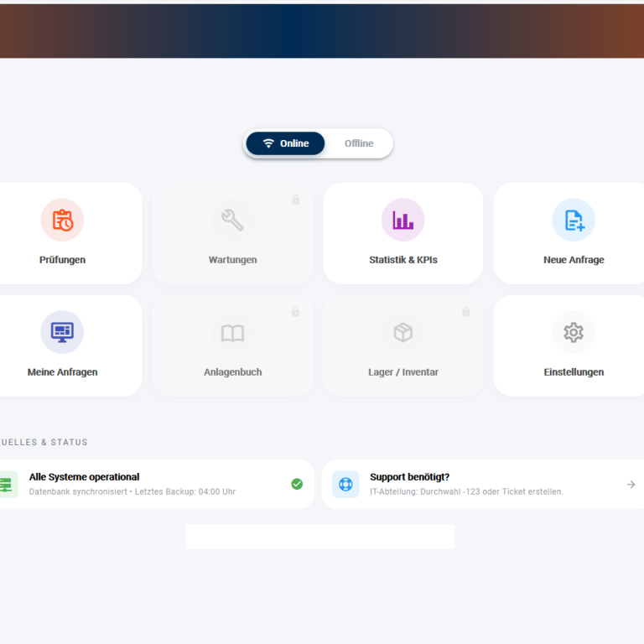Click the Lager / Inventar box icon
The image size is (644, 644).
point(402,333)
